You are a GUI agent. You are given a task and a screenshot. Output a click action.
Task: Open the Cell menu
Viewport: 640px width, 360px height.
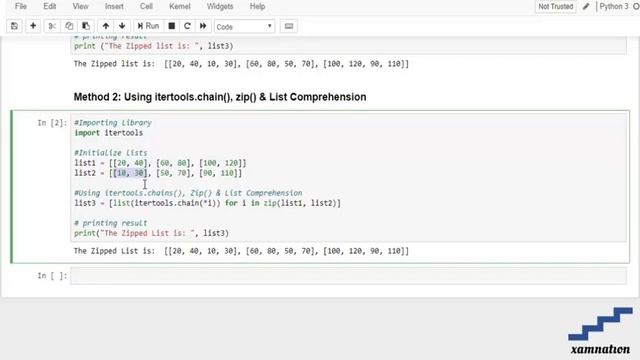[146, 7]
